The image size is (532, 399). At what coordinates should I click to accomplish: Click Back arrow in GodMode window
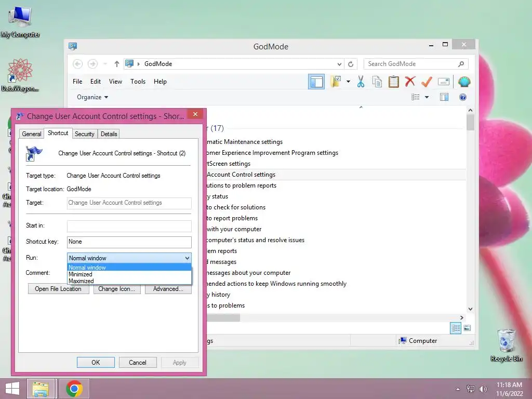point(78,64)
